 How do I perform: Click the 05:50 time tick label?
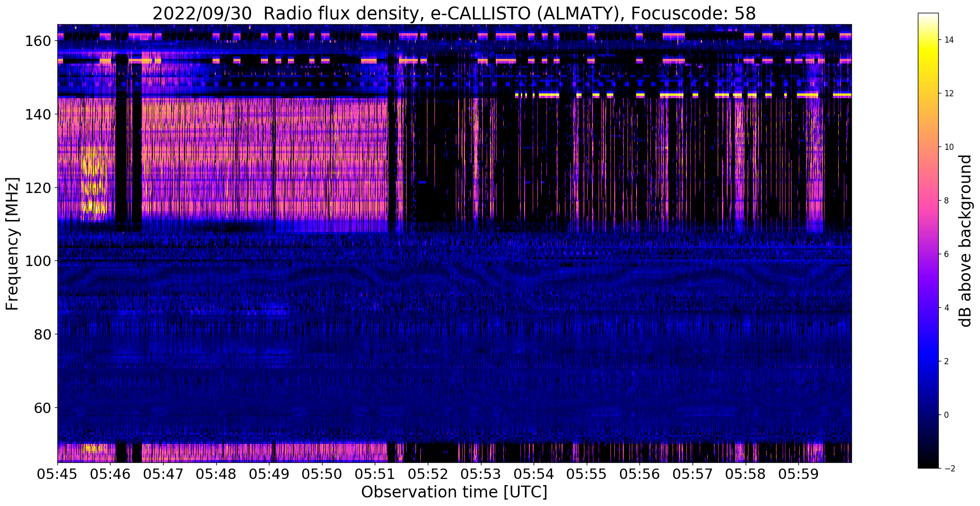click(x=322, y=474)
